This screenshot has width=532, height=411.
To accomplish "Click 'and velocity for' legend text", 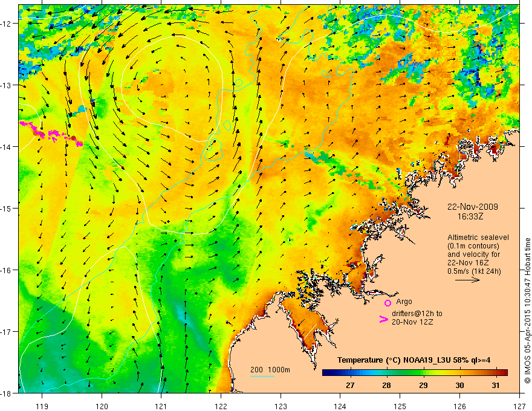I will (x=473, y=254).
